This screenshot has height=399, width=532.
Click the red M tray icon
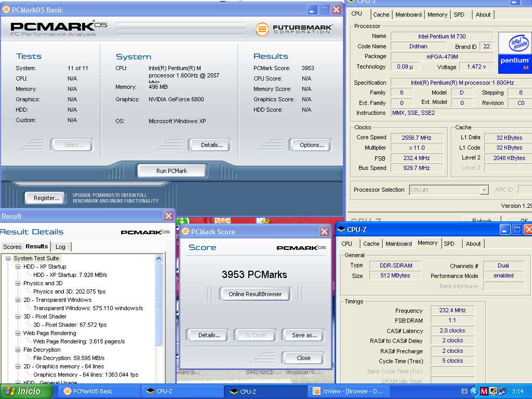click(484, 391)
